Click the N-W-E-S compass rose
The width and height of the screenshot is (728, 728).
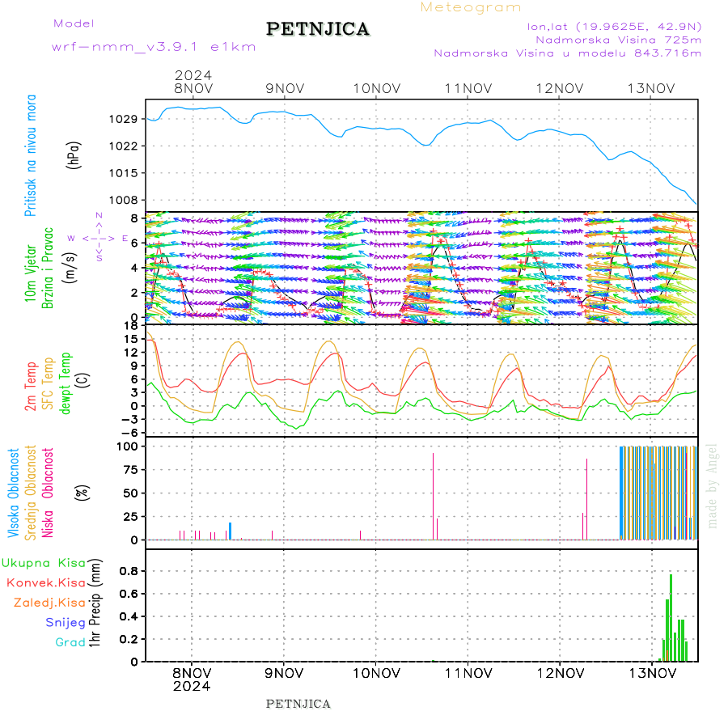pyautogui.click(x=99, y=238)
